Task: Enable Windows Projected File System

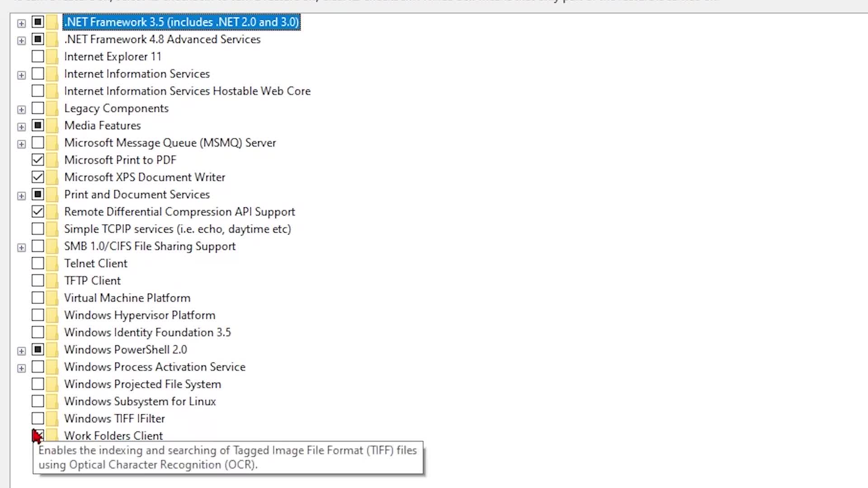Action: 38,383
